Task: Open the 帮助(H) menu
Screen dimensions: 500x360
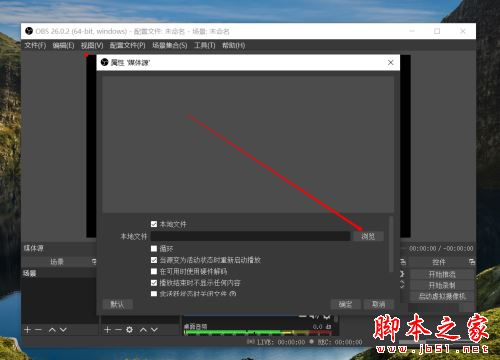Action: pyautogui.click(x=234, y=45)
